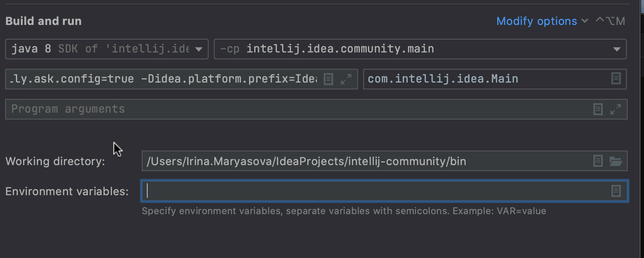
Task: Browse for main class icon
Action: 616,79
